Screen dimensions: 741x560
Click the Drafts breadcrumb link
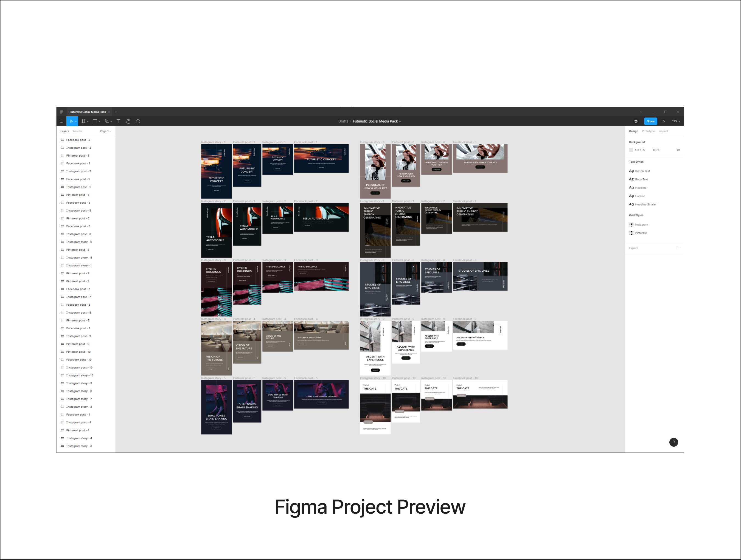(x=343, y=121)
